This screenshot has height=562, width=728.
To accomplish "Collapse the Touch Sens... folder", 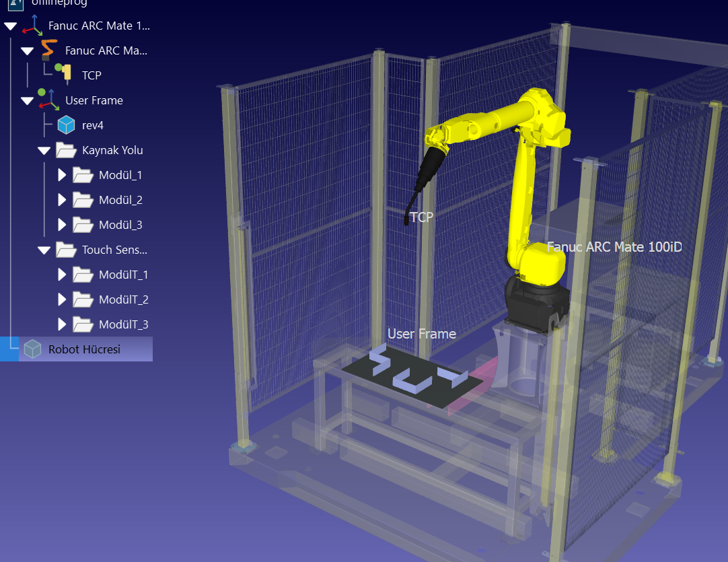I will [x=44, y=250].
